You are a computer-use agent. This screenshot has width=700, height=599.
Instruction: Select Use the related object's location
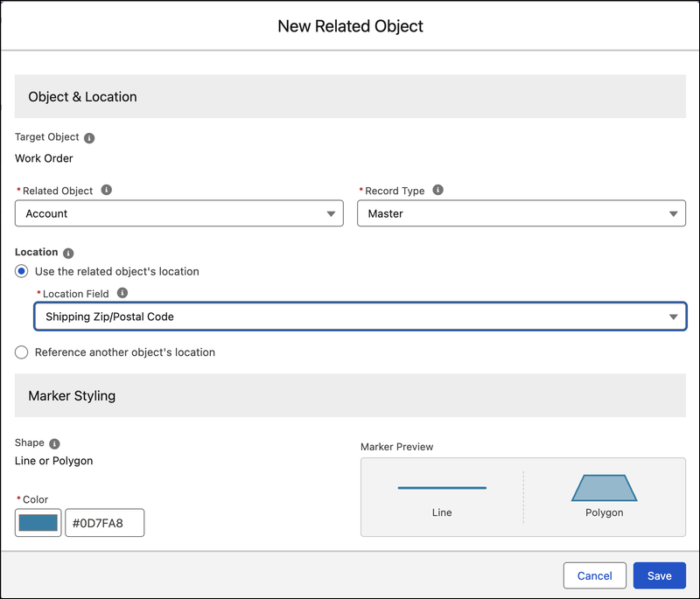(x=21, y=271)
